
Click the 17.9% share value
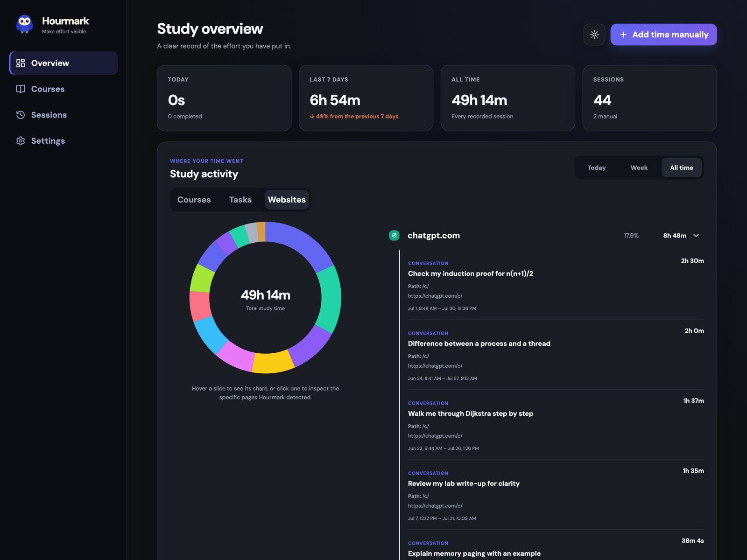coord(631,236)
